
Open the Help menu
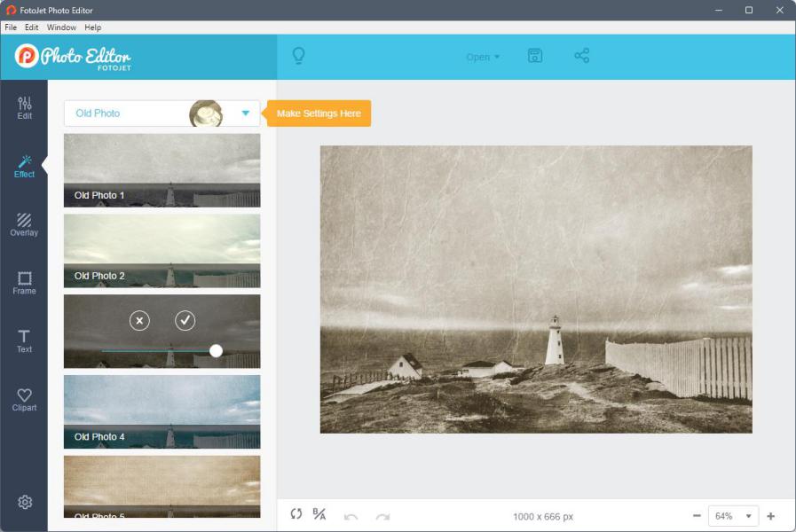tap(93, 27)
